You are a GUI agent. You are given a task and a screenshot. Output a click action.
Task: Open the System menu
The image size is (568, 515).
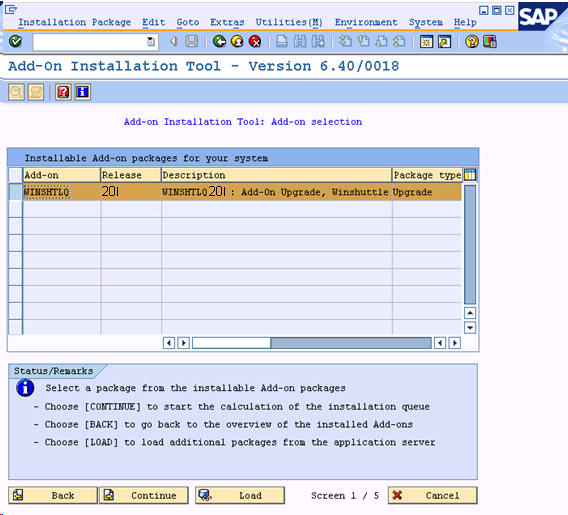(426, 22)
